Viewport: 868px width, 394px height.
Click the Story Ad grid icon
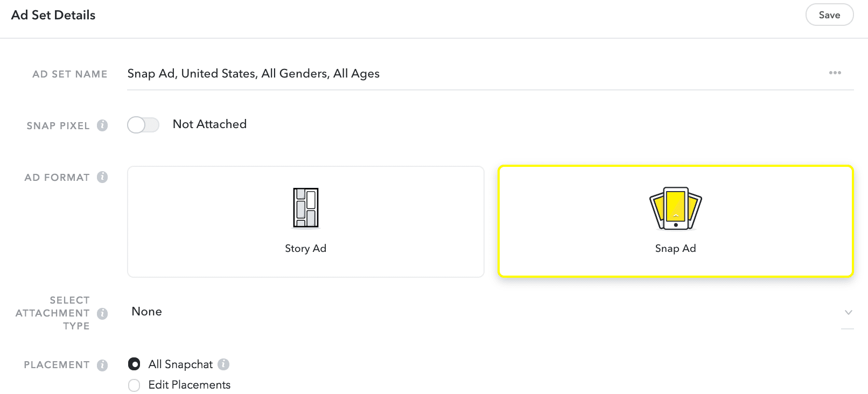pyautogui.click(x=306, y=208)
